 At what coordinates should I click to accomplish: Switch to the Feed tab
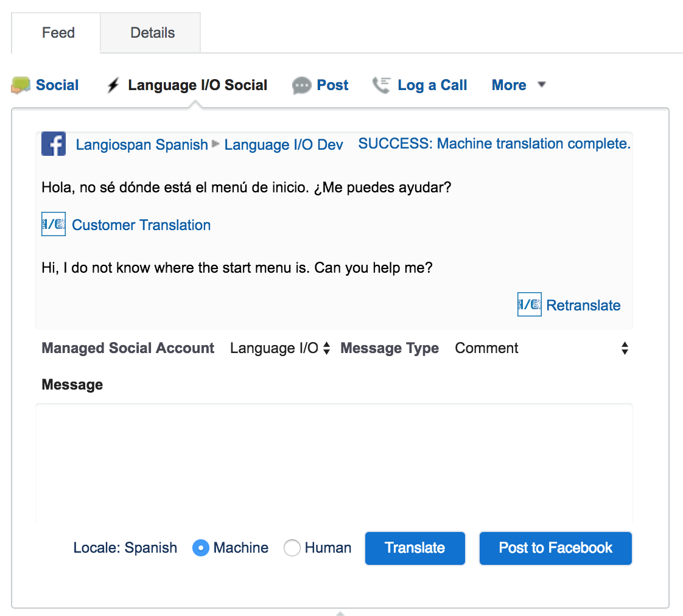click(58, 33)
